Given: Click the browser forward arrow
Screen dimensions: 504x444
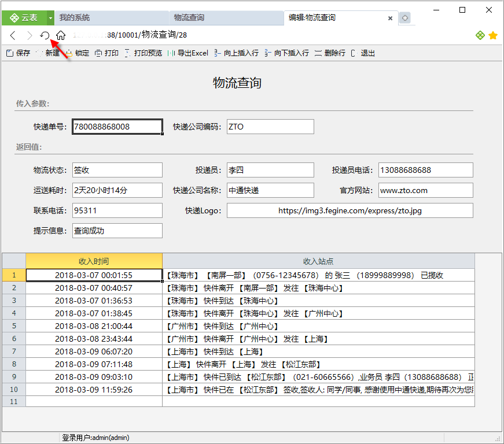Looking at the screenshot, I should (30, 35).
